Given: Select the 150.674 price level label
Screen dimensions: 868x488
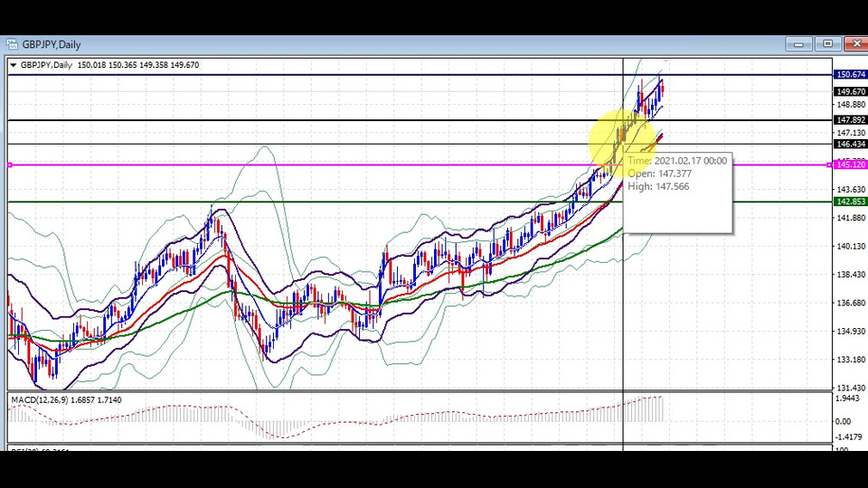Looking at the screenshot, I should pos(850,74).
